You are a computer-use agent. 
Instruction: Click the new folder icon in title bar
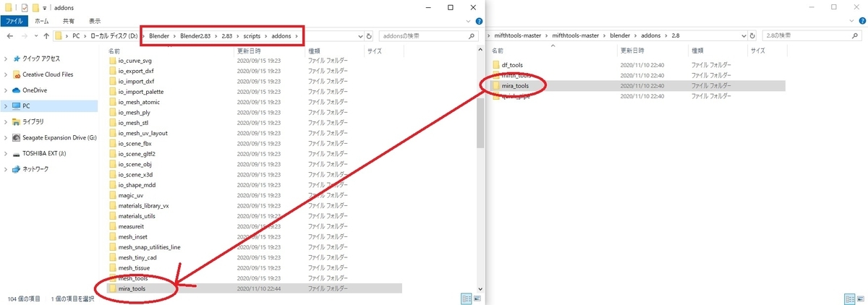pyautogui.click(x=35, y=7)
